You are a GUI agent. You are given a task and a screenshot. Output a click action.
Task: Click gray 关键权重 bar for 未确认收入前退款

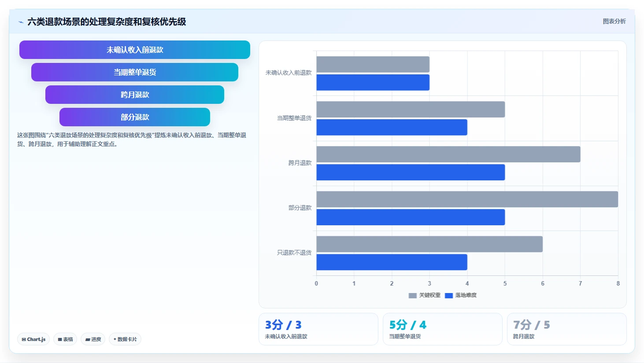pos(373,64)
